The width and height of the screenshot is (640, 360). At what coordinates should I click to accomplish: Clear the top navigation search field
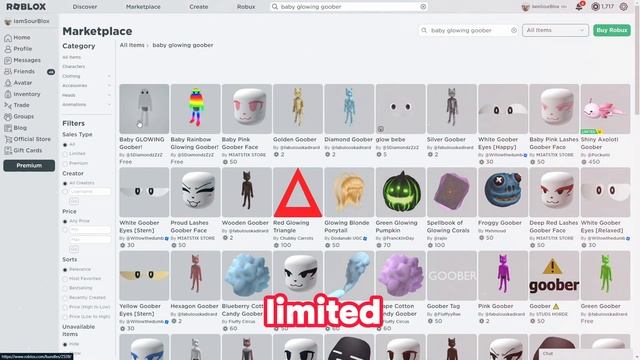pos(423,7)
